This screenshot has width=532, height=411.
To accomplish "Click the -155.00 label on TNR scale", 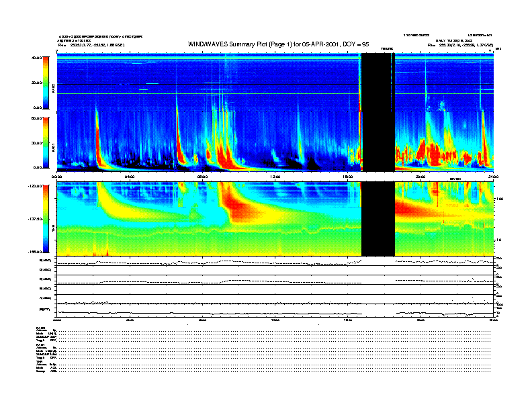I will point(35,252).
